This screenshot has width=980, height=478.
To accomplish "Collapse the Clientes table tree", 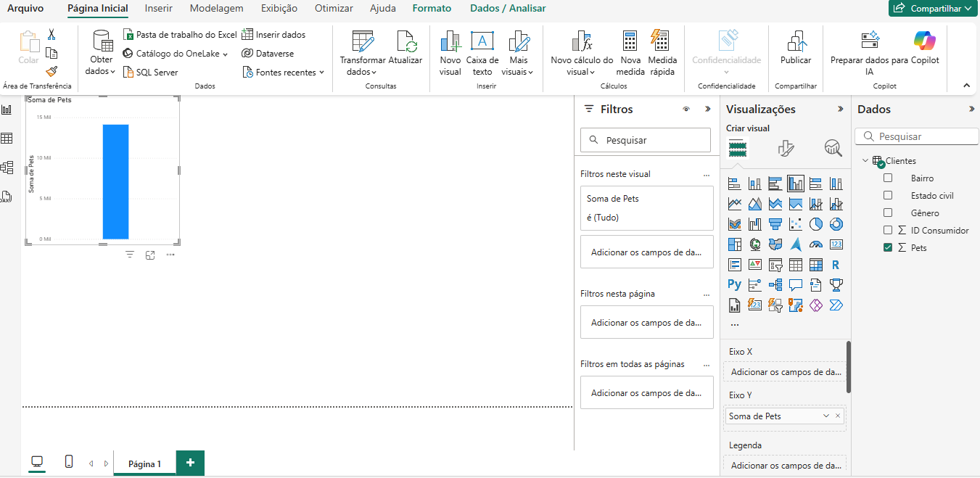I will click(x=865, y=161).
